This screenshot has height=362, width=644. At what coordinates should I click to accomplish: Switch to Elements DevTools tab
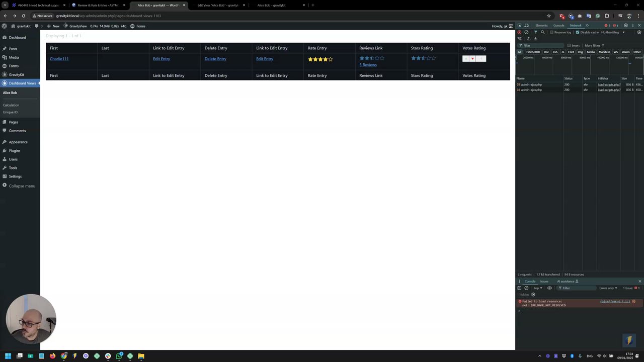pos(541,25)
